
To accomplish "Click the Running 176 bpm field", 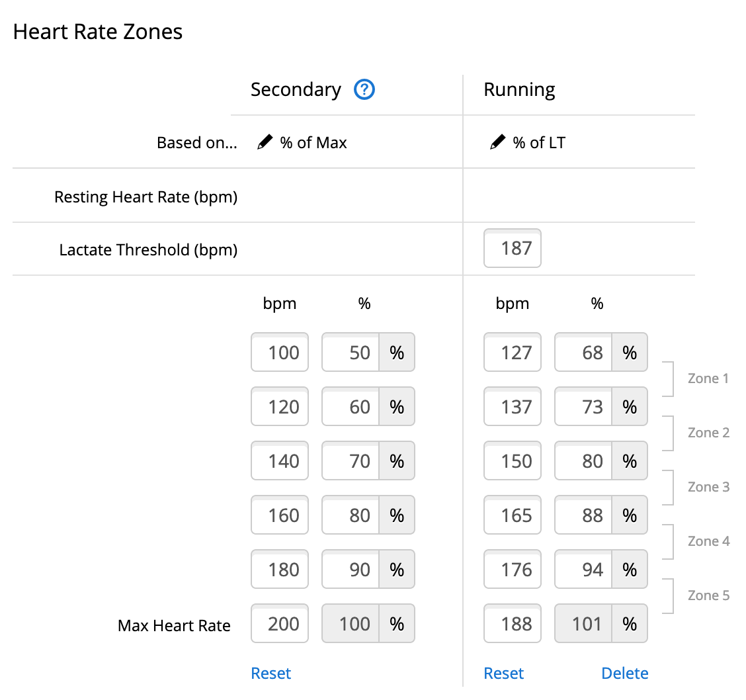I will (x=513, y=570).
